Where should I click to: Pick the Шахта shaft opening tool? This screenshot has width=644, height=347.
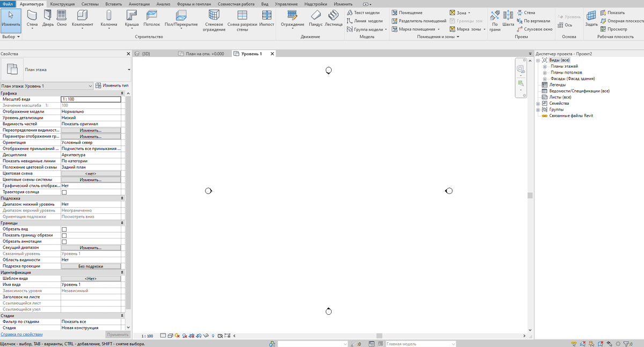pos(508,19)
